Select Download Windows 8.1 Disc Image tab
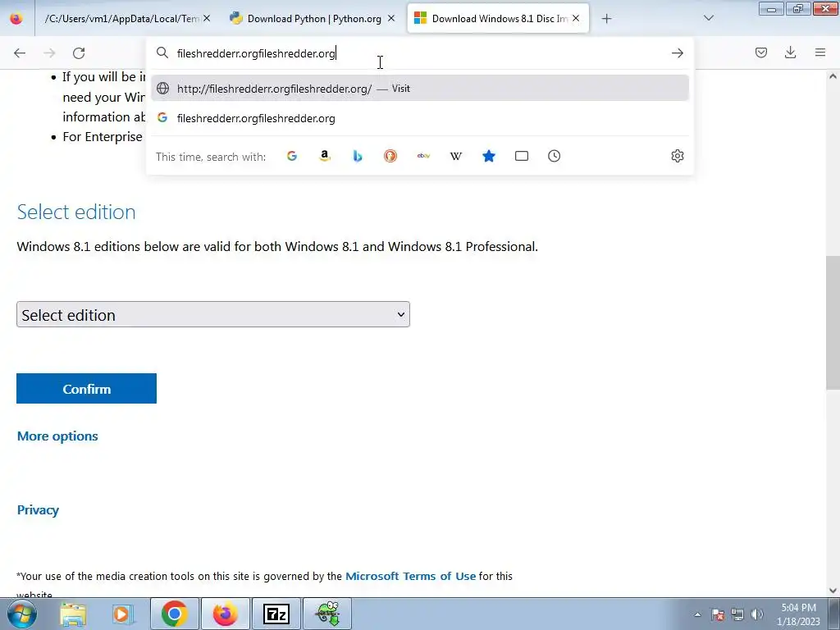 (498, 19)
